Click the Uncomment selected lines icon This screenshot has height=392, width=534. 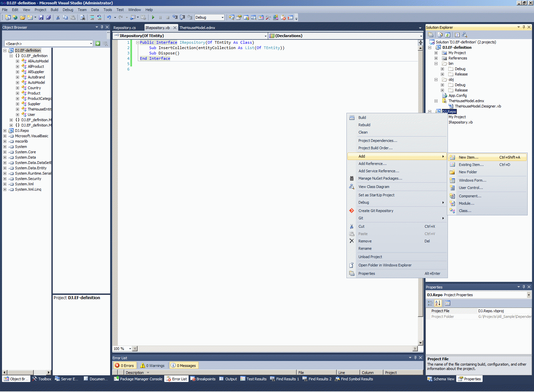click(x=99, y=17)
